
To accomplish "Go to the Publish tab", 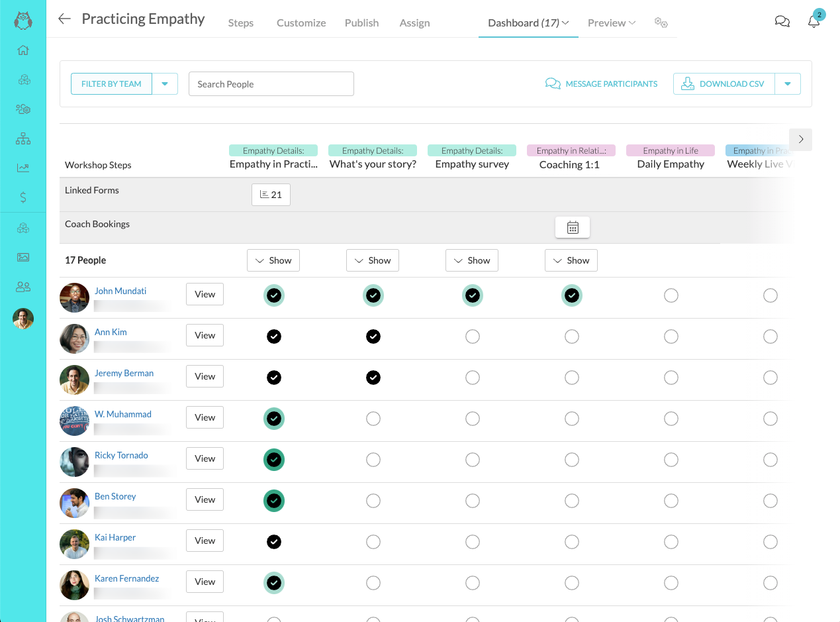I will pyautogui.click(x=361, y=23).
